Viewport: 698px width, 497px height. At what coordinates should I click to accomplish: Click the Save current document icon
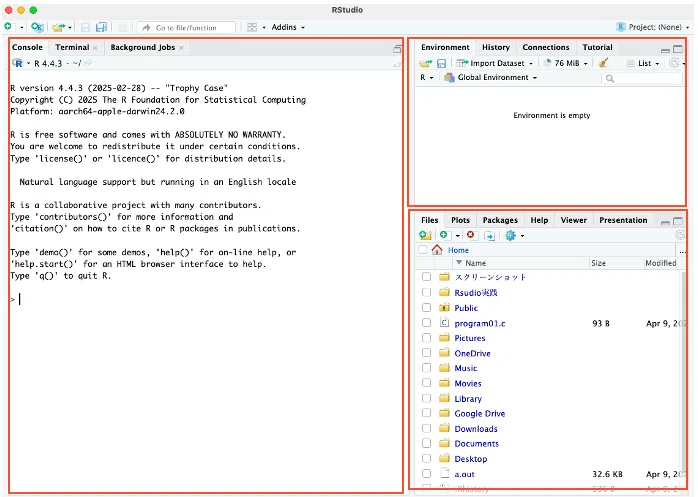(x=85, y=28)
